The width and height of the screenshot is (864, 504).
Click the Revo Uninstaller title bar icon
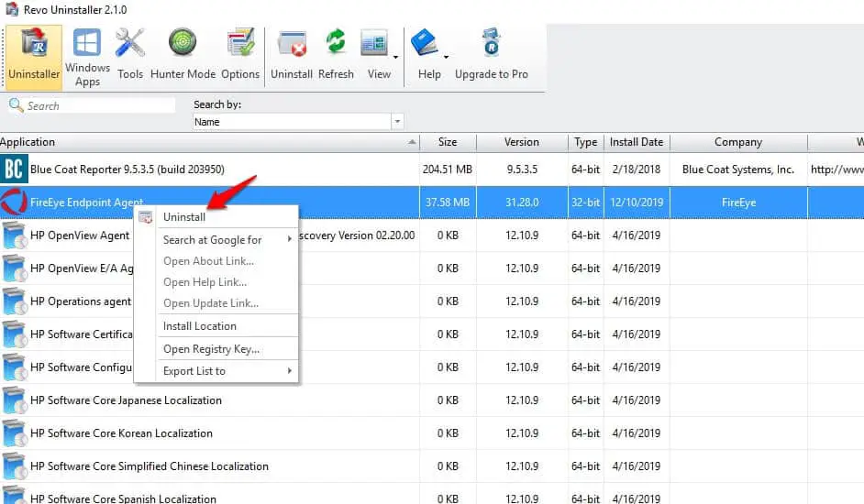click(12, 9)
